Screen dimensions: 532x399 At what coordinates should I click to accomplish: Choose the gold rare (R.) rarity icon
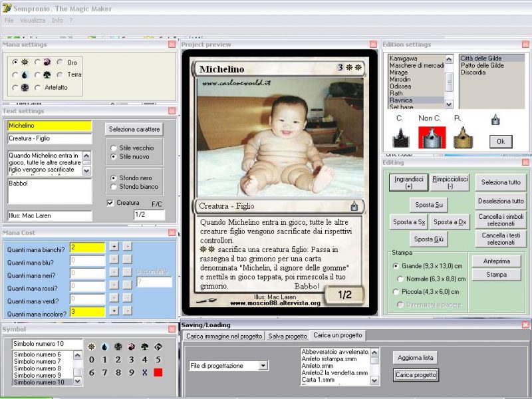pos(464,138)
